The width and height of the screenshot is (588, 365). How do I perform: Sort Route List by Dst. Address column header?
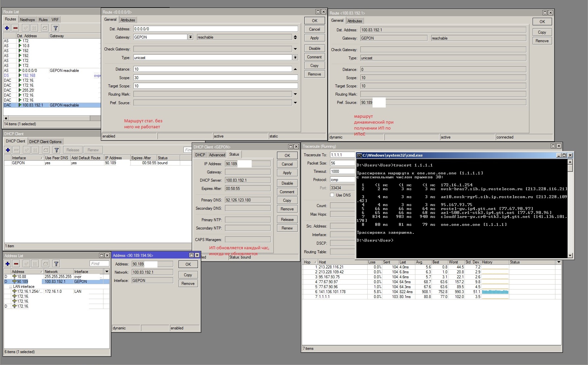32,36
